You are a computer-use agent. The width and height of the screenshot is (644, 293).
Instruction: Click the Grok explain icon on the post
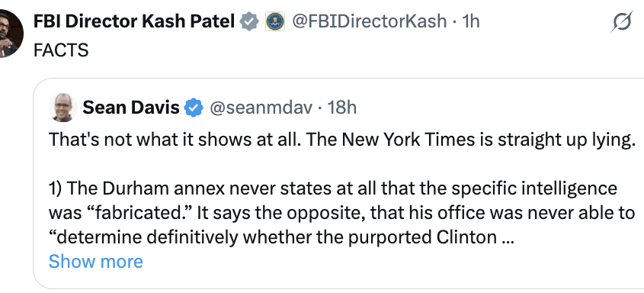point(621,22)
